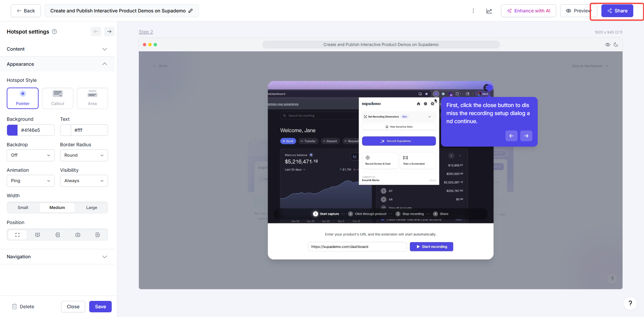Choose position icon with left pointer
The height and width of the screenshot is (317, 644).
[x=58, y=235]
